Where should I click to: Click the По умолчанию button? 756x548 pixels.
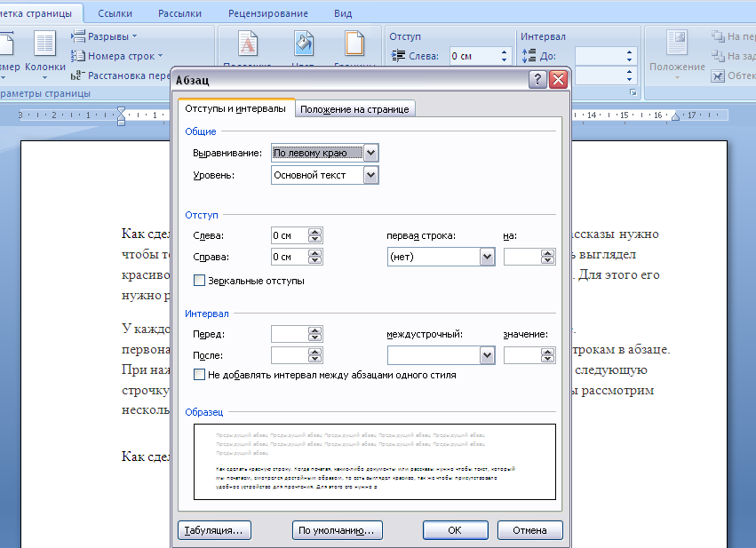(x=337, y=530)
